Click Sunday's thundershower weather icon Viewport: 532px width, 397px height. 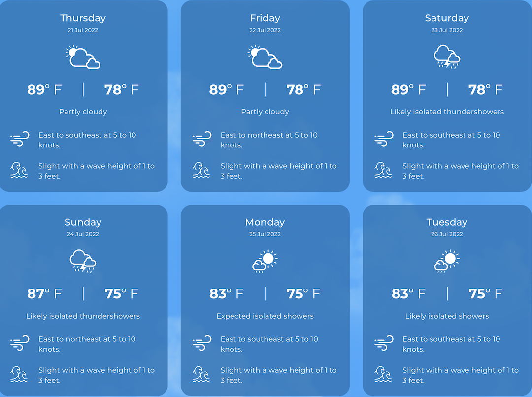[x=83, y=261]
